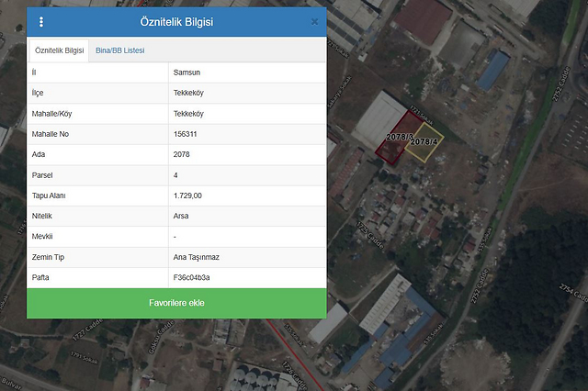Click the Ada value 2078
Screen dimensions: 588x391
pyautogui.click(x=182, y=154)
